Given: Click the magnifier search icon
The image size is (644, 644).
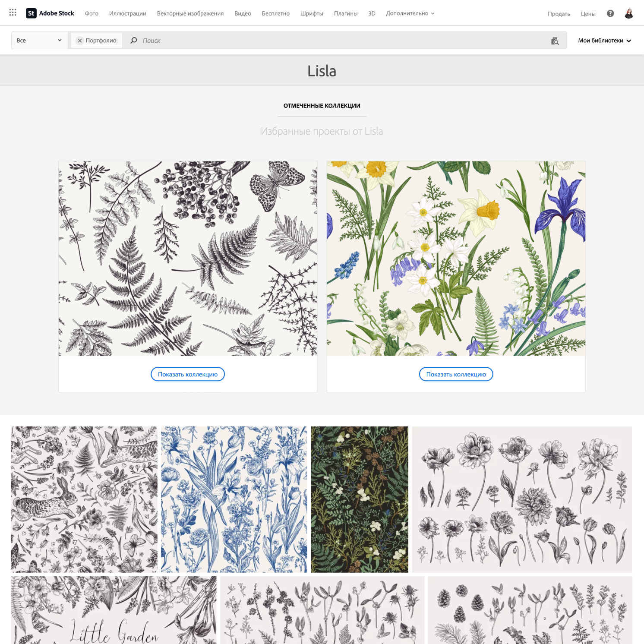Looking at the screenshot, I should coord(134,40).
